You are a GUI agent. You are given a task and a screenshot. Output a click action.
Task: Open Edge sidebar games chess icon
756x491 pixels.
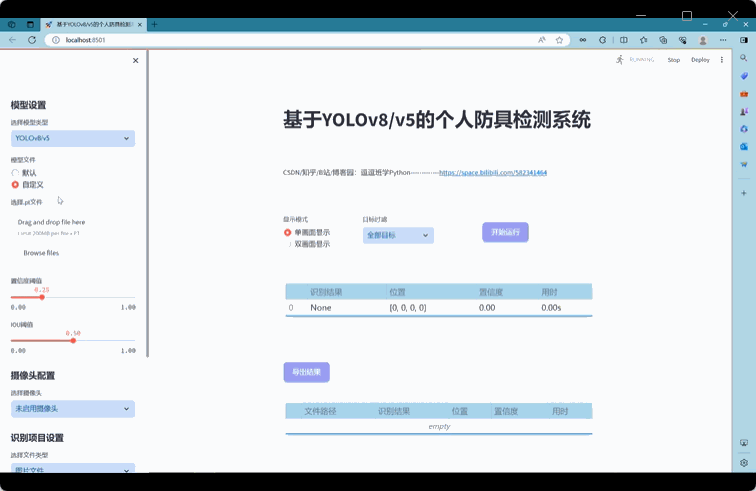(744, 111)
